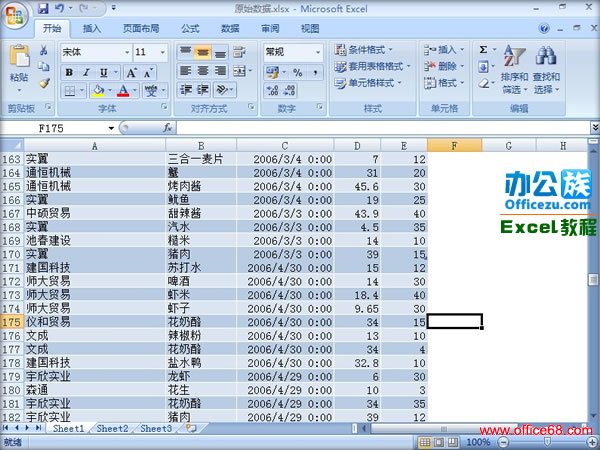600x450 pixels.
Task: Align text left
Action: point(185,71)
